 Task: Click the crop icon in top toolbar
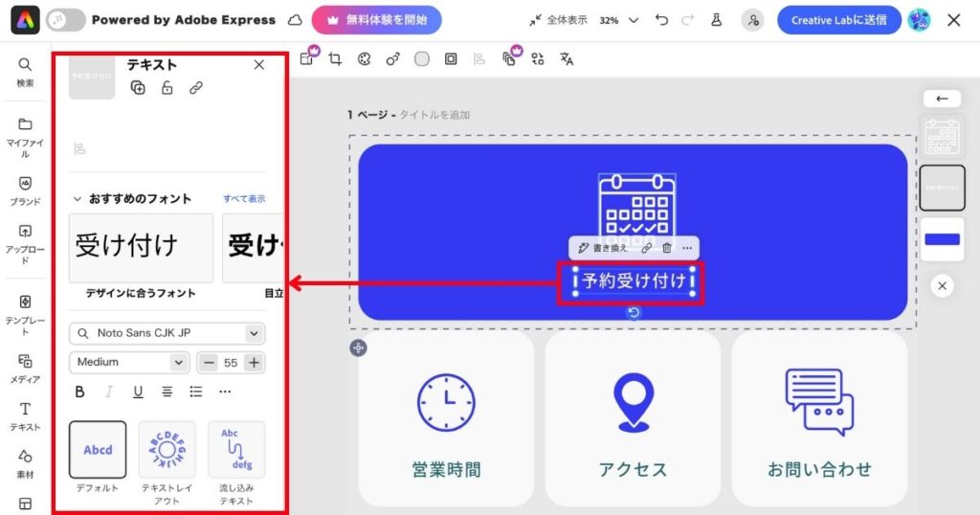(335, 59)
